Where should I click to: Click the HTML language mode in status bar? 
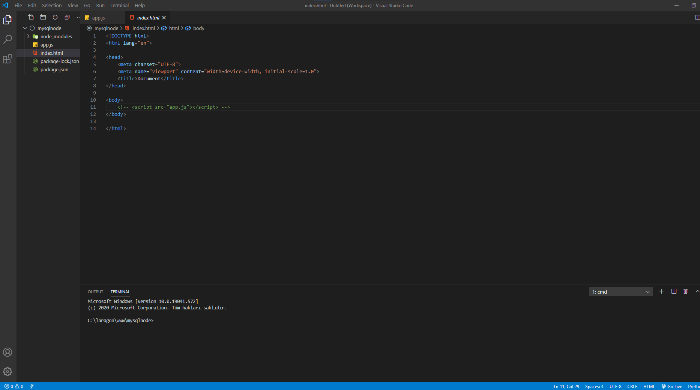[x=649, y=386]
